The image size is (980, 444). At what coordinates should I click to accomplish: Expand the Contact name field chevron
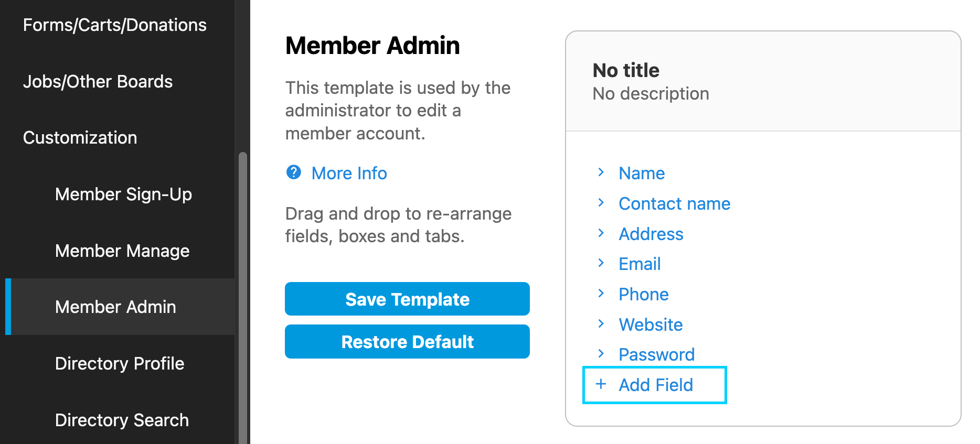pos(601,203)
